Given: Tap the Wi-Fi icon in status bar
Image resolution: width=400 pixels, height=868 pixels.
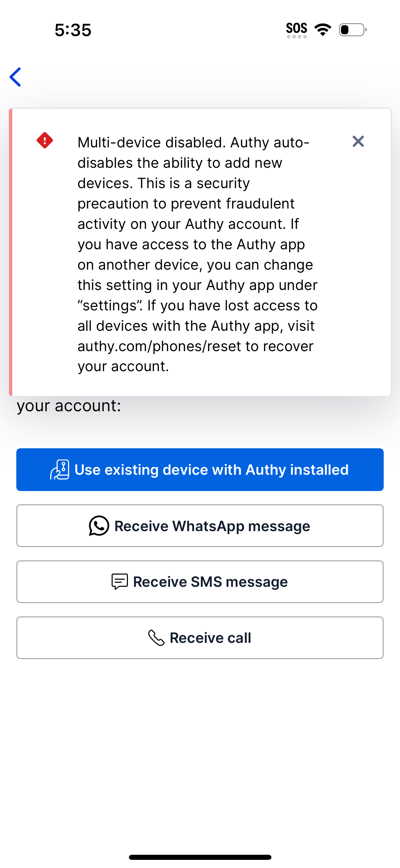Looking at the screenshot, I should 322,30.
